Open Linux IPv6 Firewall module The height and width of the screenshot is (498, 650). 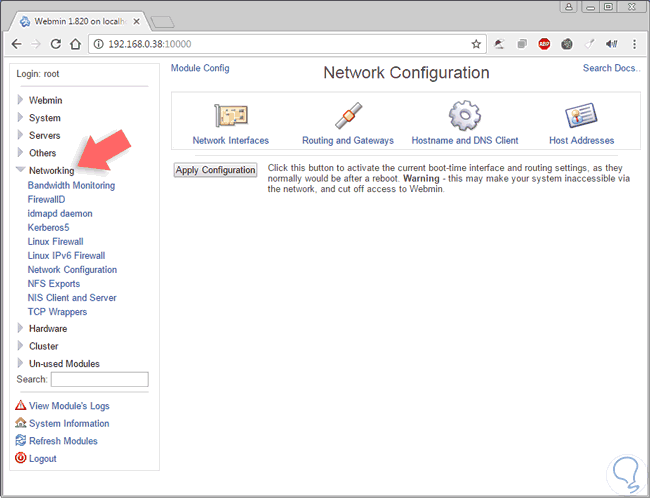(x=66, y=256)
